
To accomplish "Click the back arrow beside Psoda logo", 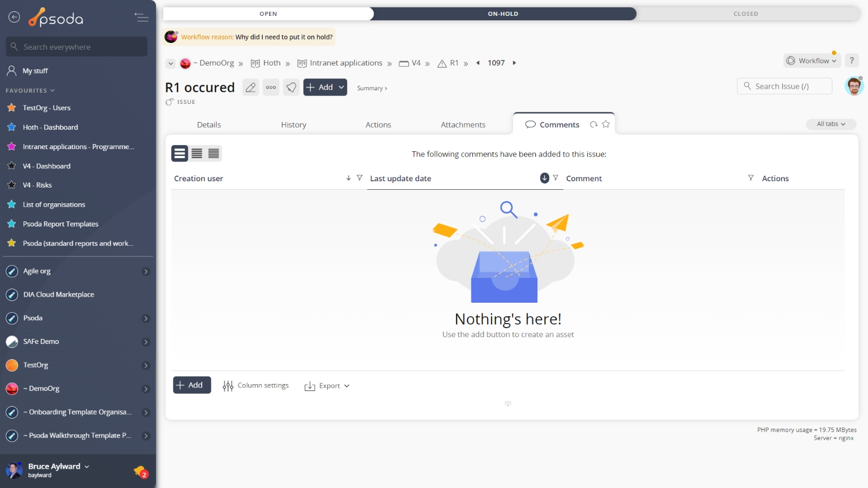I will click(14, 18).
